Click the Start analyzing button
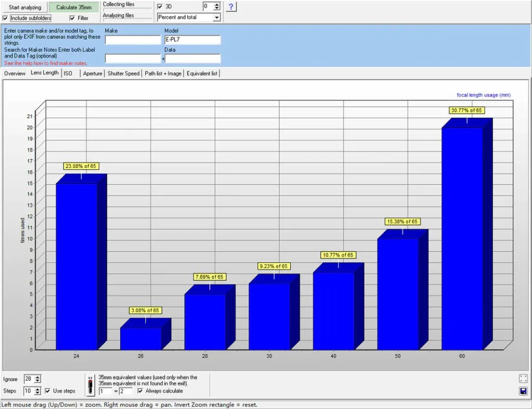 [25, 7]
